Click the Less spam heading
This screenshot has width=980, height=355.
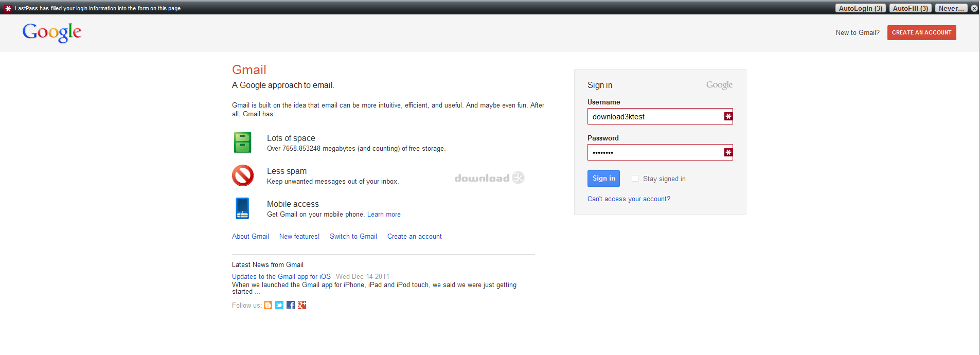(287, 171)
